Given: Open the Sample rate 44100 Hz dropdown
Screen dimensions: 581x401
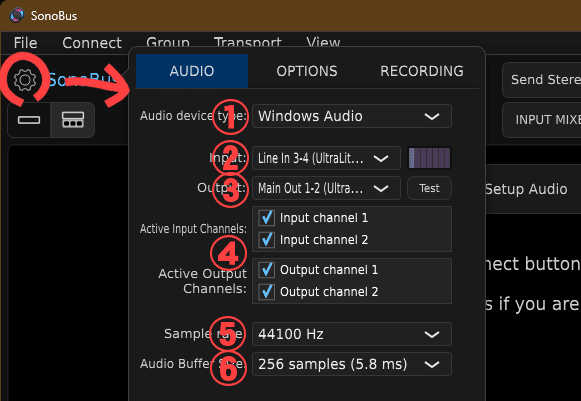Looking at the screenshot, I should pos(352,334).
